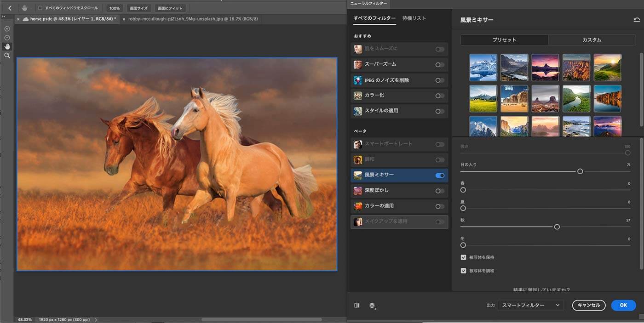Click the back arrow icon

(10, 8)
